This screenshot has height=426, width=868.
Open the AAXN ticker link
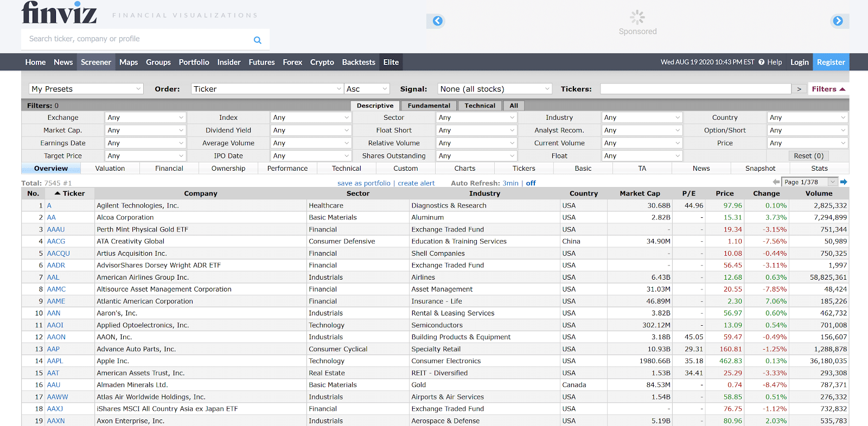(x=56, y=421)
